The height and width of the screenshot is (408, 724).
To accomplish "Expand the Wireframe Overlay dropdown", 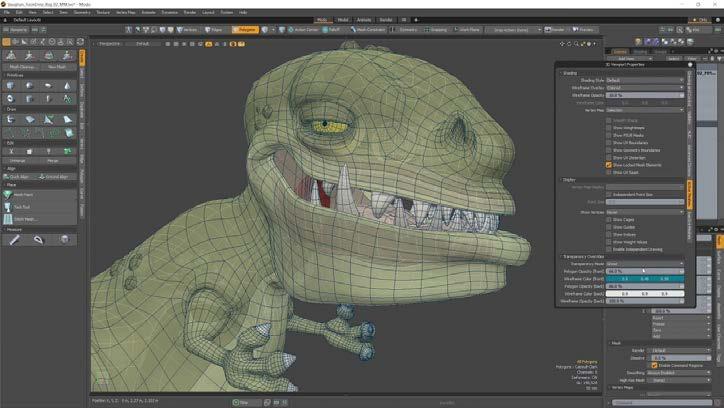I will (x=645, y=88).
